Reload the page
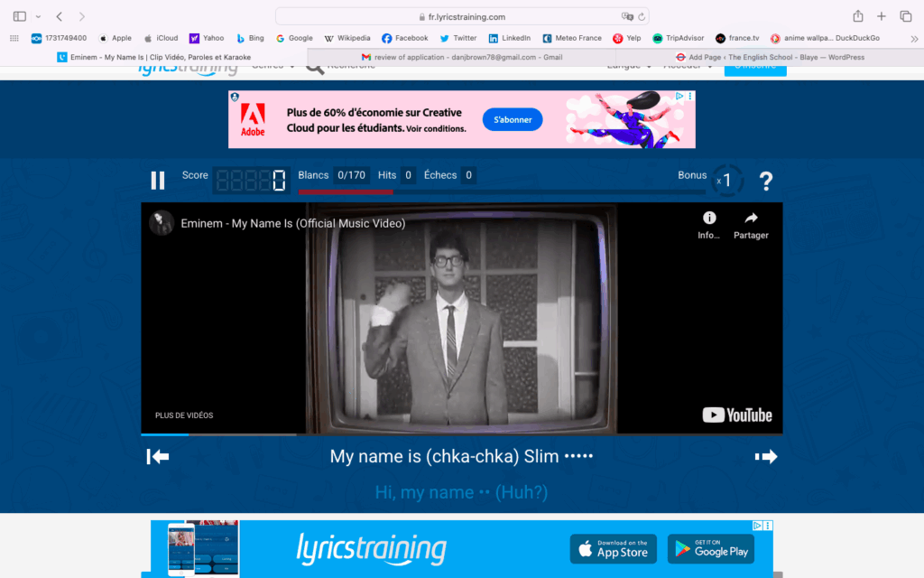 [x=642, y=16]
